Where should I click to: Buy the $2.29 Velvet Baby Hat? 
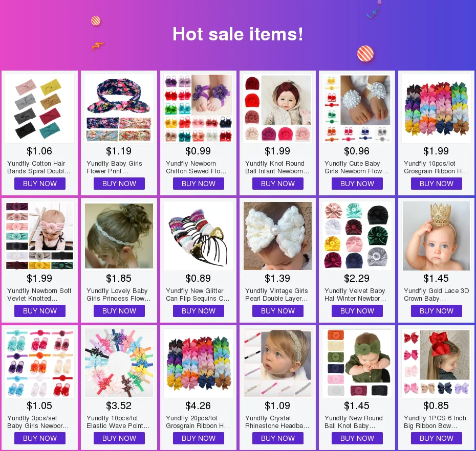point(357,311)
